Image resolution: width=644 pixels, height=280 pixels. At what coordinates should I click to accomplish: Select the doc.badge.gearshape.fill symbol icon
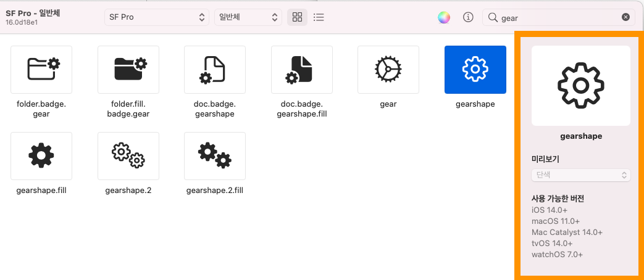(302, 69)
